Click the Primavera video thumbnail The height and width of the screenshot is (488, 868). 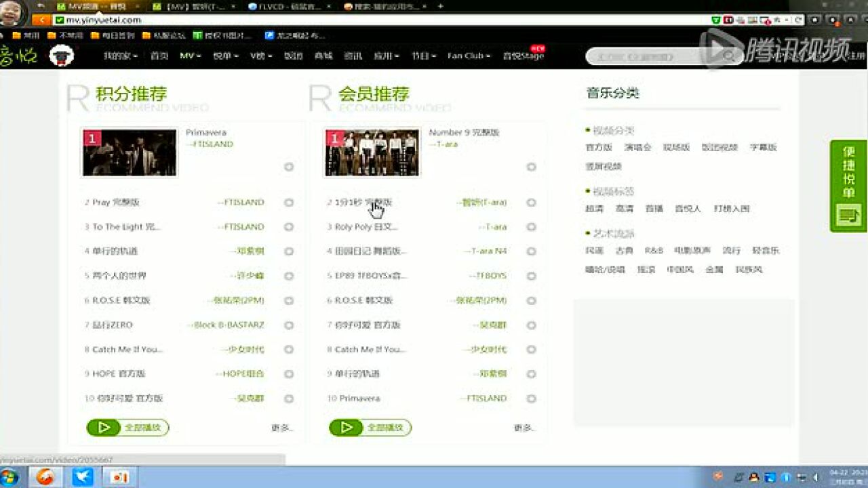(130, 152)
